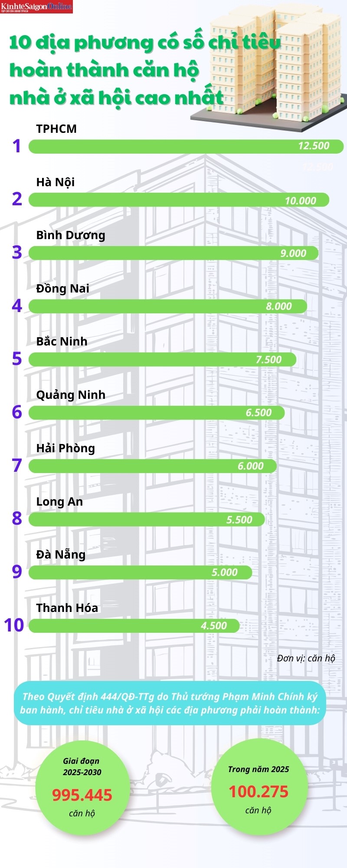Select the Bình Dương label

click(71, 235)
